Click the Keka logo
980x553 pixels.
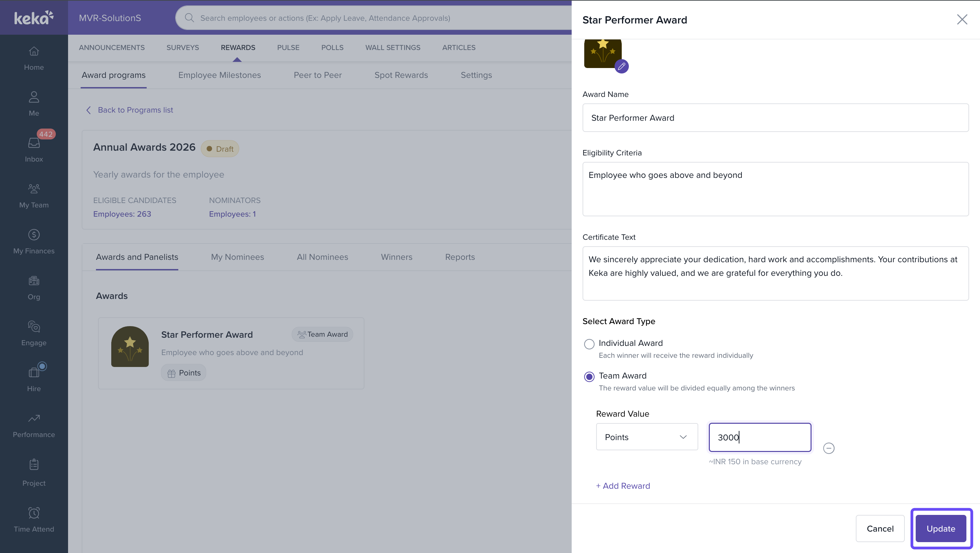[34, 17]
